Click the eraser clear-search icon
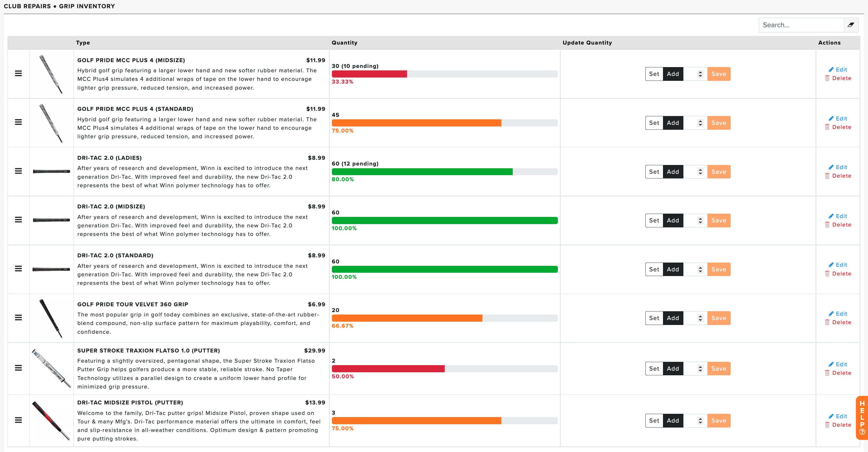 [851, 25]
